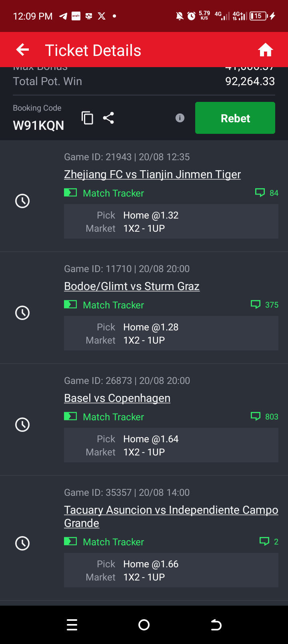
Task: Open Match Tracker for Basel game
Action: pos(104,417)
